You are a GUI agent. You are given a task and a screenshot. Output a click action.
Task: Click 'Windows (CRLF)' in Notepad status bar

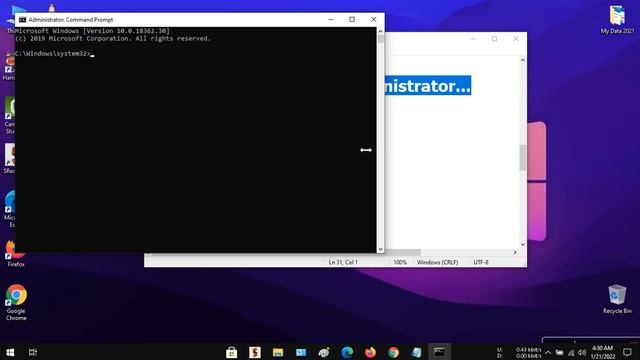pos(438,262)
